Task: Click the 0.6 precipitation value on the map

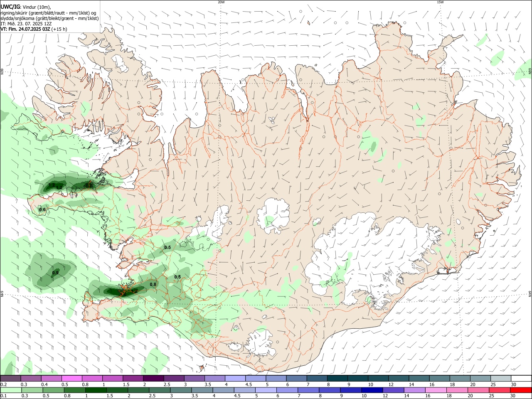Action: pos(42,209)
